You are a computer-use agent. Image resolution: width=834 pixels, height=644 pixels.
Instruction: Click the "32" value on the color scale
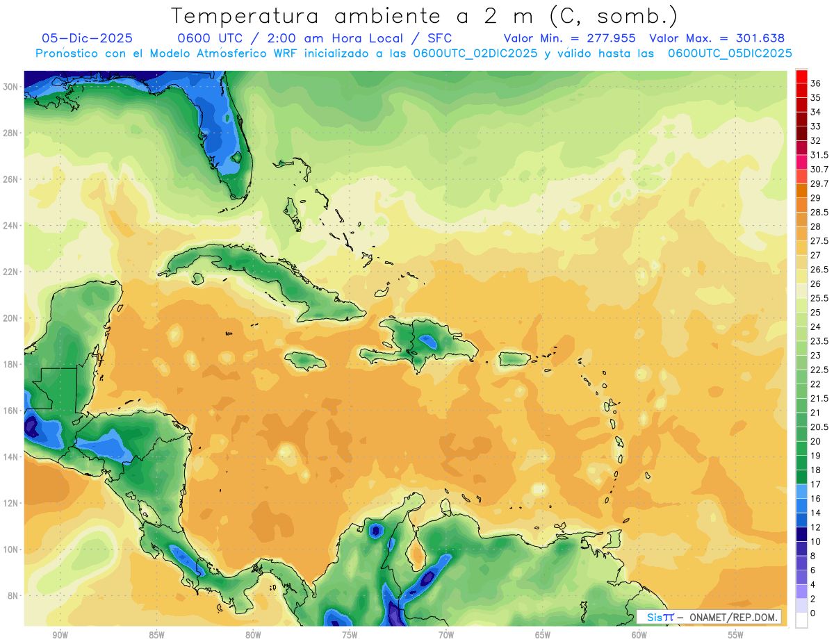point(816,140)
